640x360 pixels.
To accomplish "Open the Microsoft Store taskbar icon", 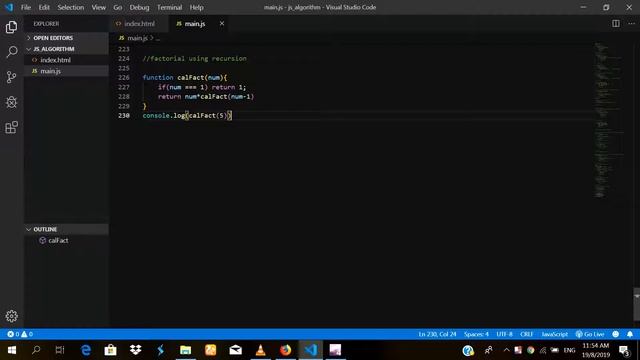I will pos(110,350).
